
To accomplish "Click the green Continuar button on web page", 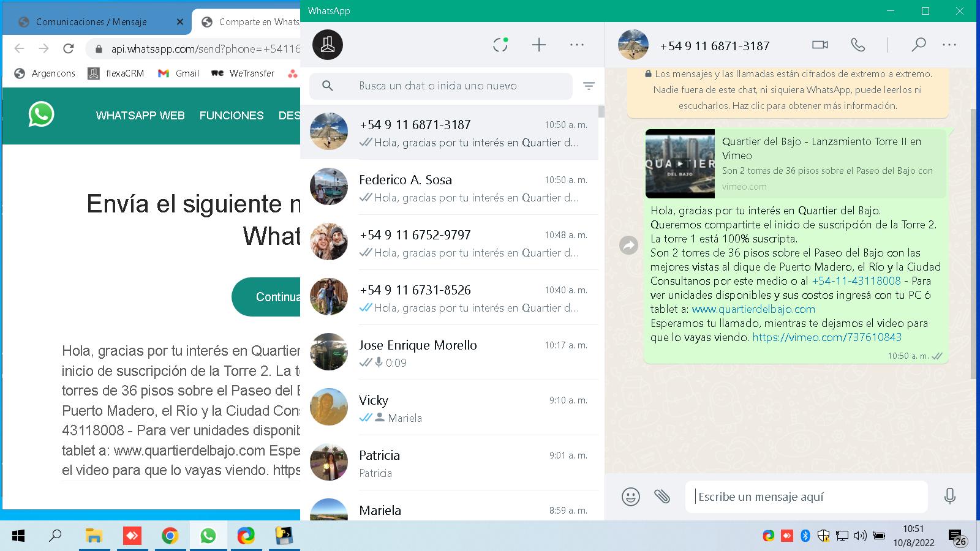I will (266, 297).
